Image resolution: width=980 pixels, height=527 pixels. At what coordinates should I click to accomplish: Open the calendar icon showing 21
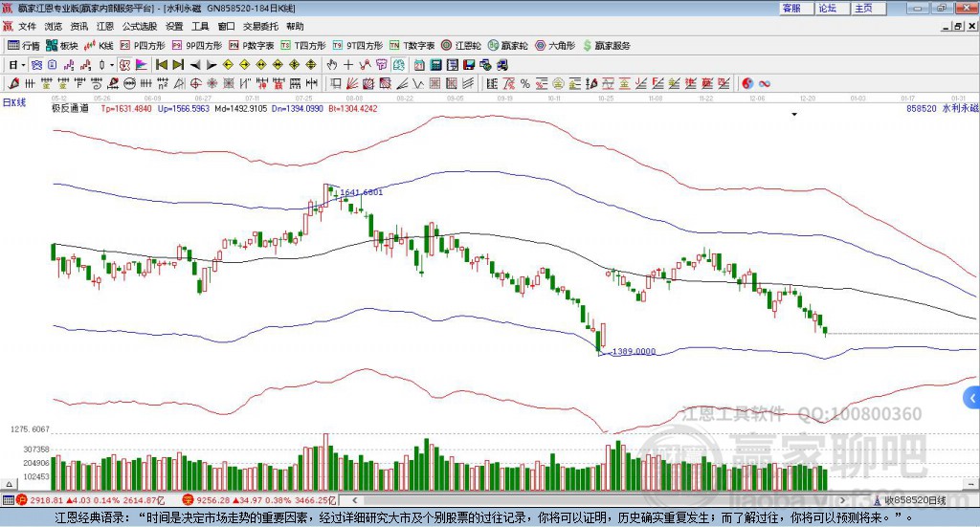(419, 65)
